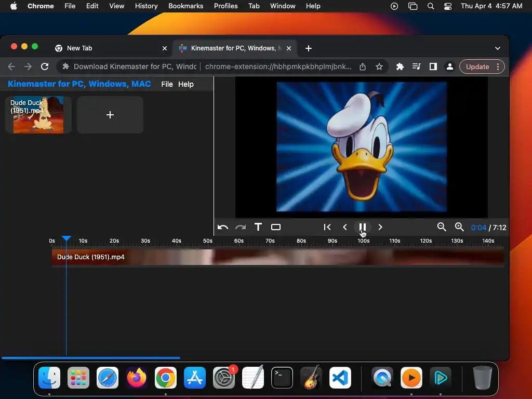Click the 100s mark on timeline ruler

click(x=363, y=241)
